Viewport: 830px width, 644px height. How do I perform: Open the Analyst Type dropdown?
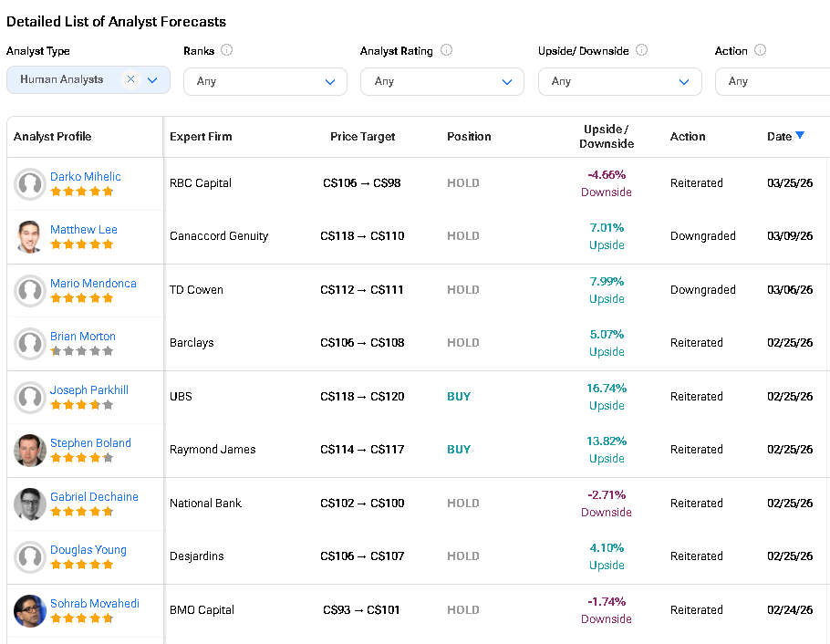click(x=152, y=80)
